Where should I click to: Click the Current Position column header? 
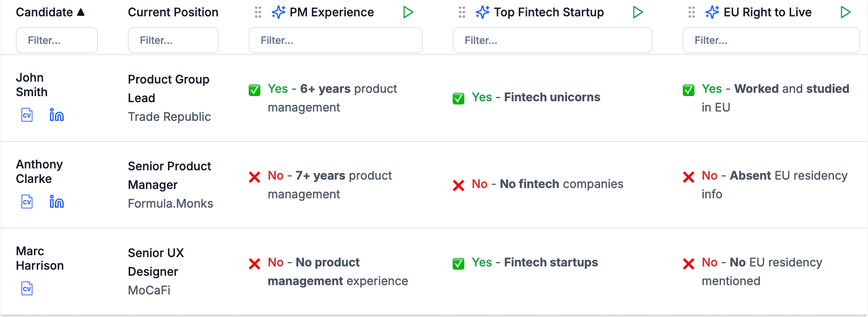click(173, 12)
